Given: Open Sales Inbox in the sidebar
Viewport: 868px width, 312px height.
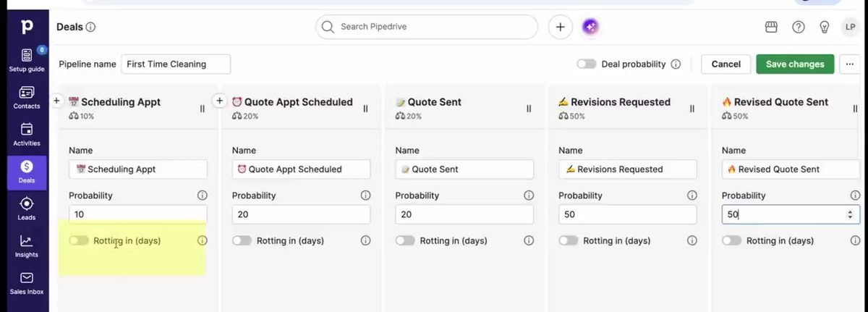Looking at the screenshot, I should coord(27,284).
